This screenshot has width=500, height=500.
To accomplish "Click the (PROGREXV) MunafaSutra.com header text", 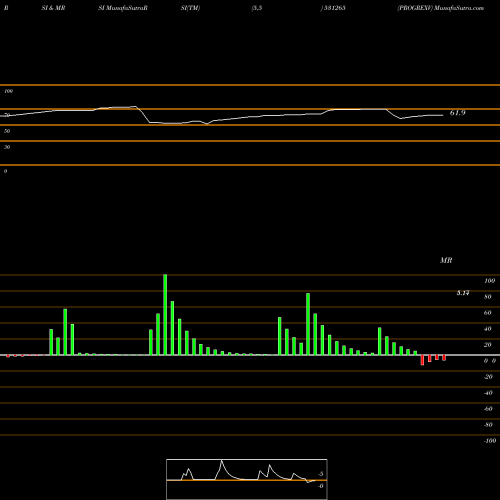I will click(x=440, y=8).
